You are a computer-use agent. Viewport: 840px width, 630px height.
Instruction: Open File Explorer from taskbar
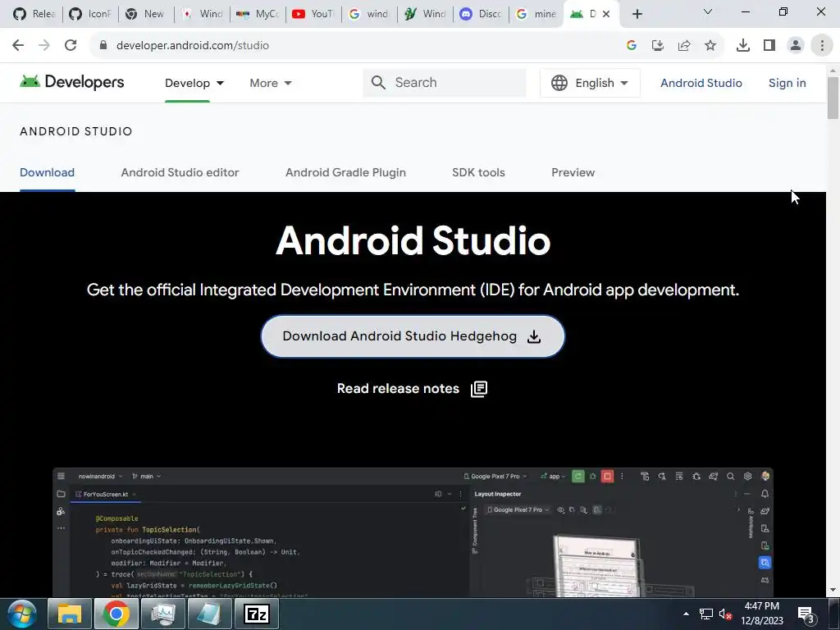click(70, 614)
